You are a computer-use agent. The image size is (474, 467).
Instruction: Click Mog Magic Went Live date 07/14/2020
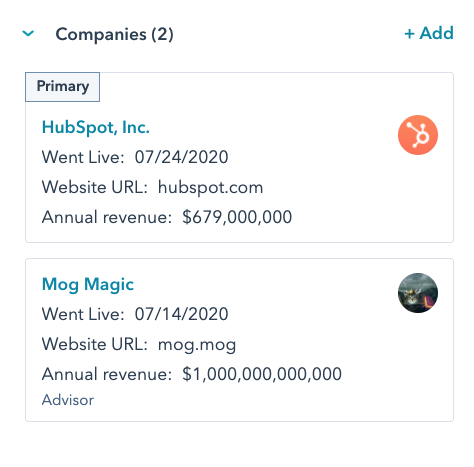pos(181,314)
